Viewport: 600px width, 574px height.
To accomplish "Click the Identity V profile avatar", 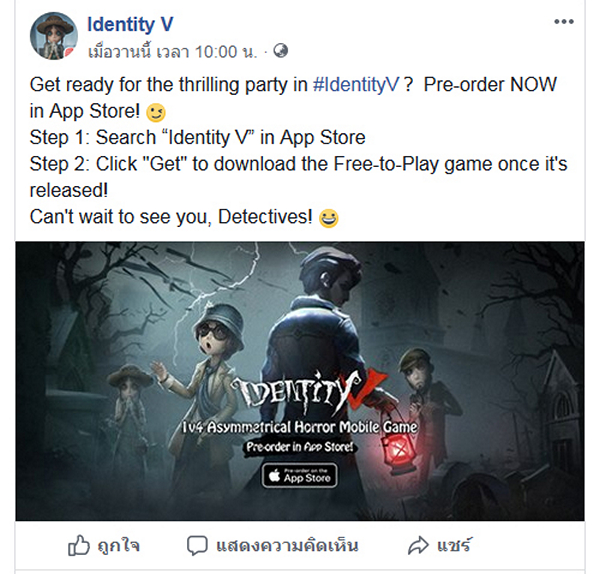I will coord(54,36).
